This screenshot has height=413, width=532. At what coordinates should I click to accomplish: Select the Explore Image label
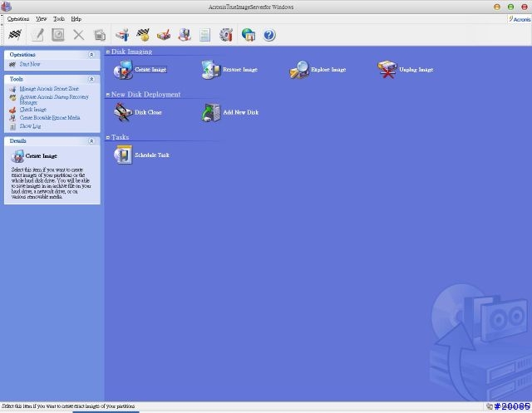click(328, 70)
